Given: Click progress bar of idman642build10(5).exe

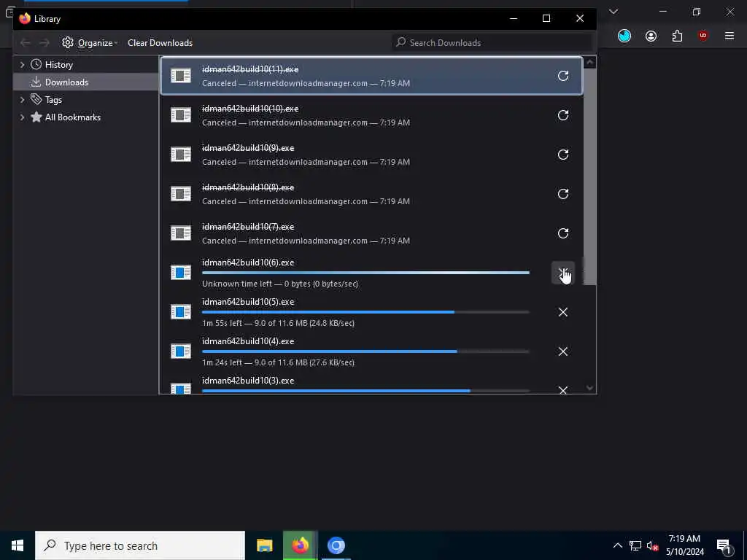Looking at the screenshot, I should 365,312.
